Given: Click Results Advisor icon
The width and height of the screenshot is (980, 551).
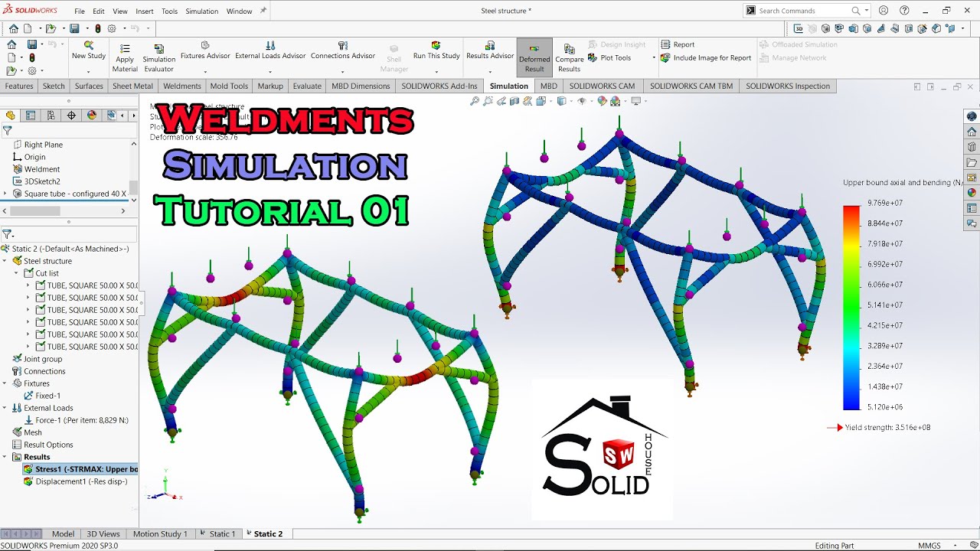Looking at the screenshot, I should pyautogui.click(x=490, y=45).
